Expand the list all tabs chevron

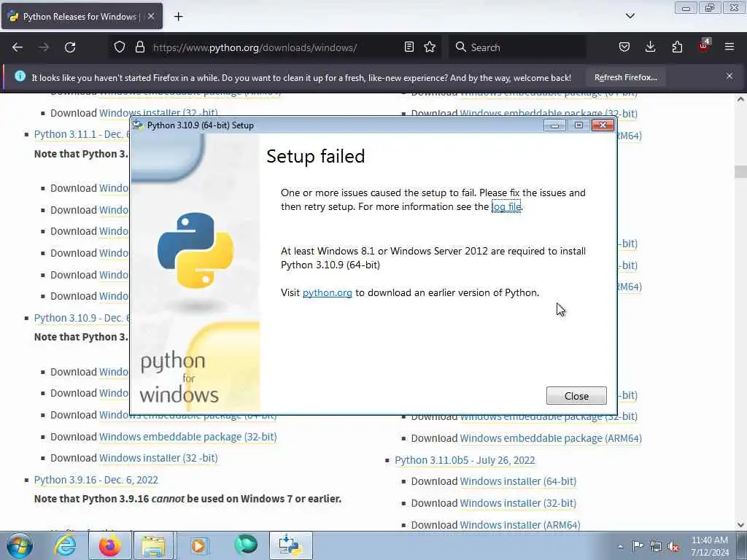click(x=630, y=16)
